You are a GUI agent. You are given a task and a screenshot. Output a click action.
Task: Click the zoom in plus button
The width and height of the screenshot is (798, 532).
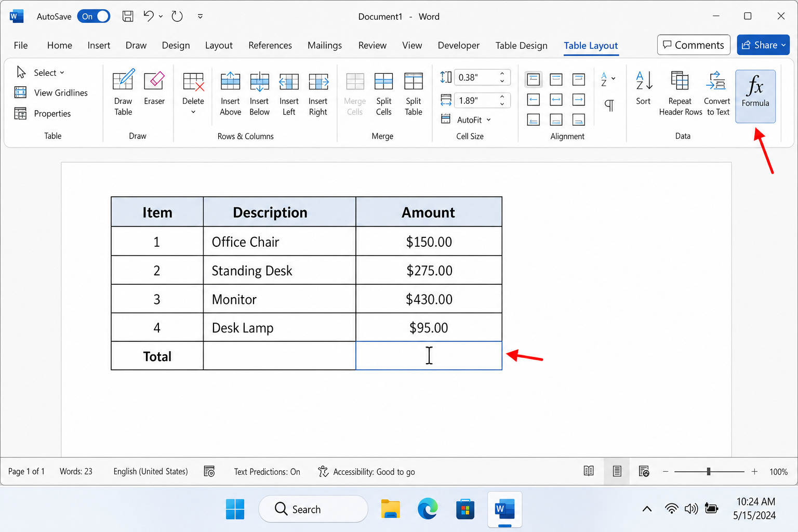754,471
